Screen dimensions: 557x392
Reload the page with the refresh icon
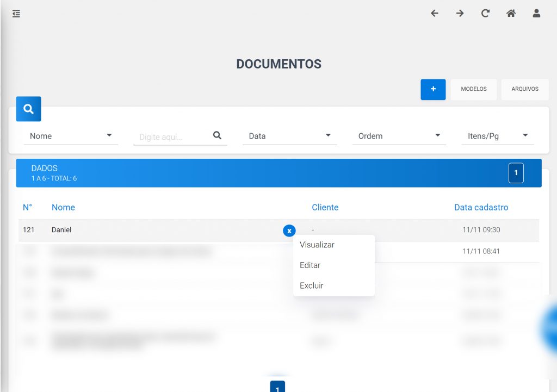click(x=485, y=14)
